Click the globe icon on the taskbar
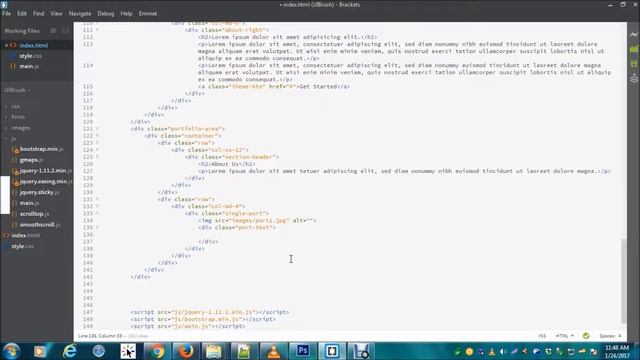Image resolution: width=640 pixels, height=360 pixels. 99,351
